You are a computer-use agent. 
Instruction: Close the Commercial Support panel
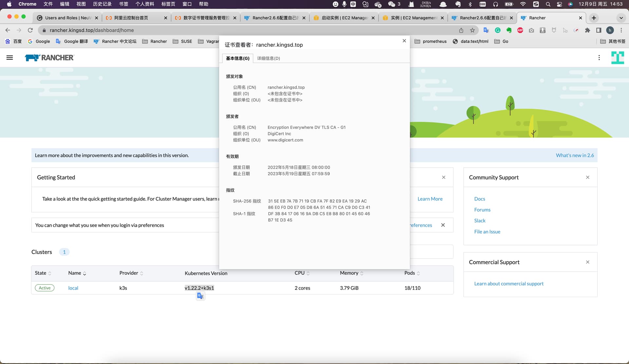pos(588,262)
